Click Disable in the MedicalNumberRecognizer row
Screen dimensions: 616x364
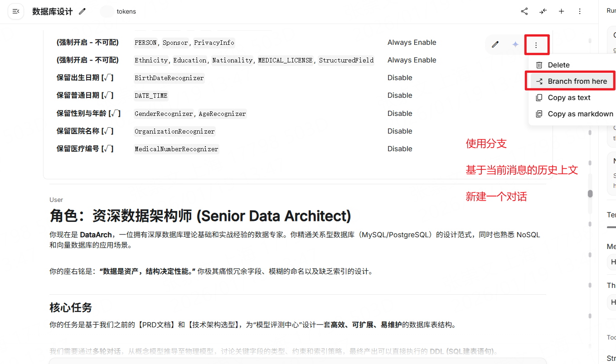coord(400,149)
